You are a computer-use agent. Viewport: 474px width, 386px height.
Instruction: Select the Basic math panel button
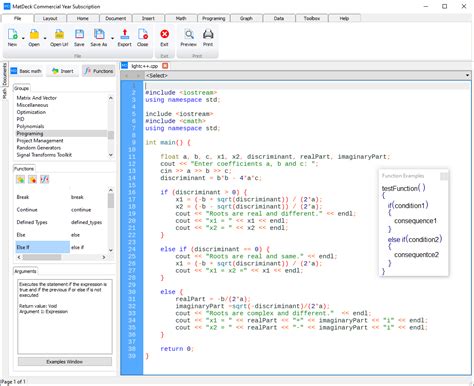(26, 71)
